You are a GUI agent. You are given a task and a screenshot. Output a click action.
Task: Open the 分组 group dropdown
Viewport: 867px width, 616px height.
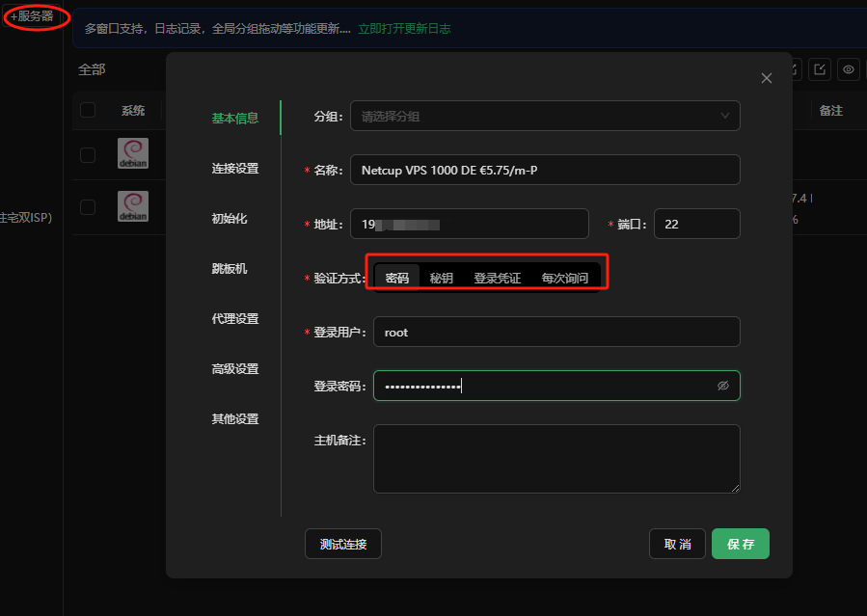point(535,116)
